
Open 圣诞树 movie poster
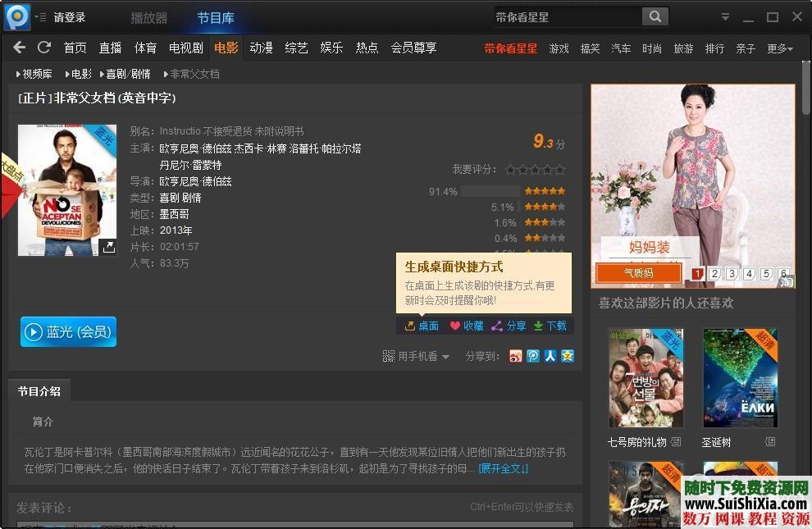click(x=741, y=378)
